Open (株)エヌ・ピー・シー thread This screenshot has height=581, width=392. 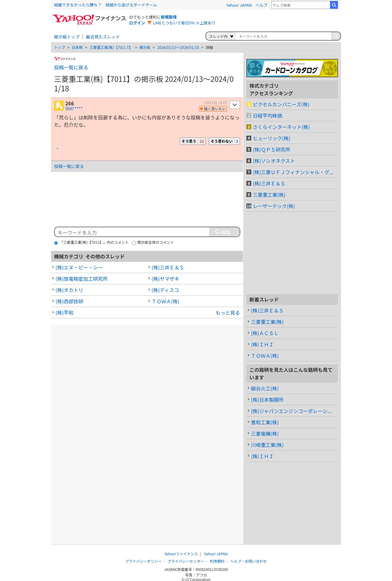[79, 268]
